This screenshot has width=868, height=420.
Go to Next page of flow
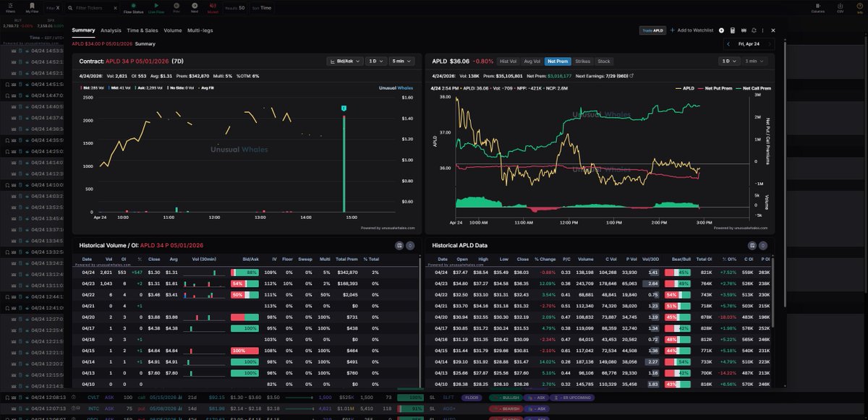pyautogui.click(x=195, y=8)
